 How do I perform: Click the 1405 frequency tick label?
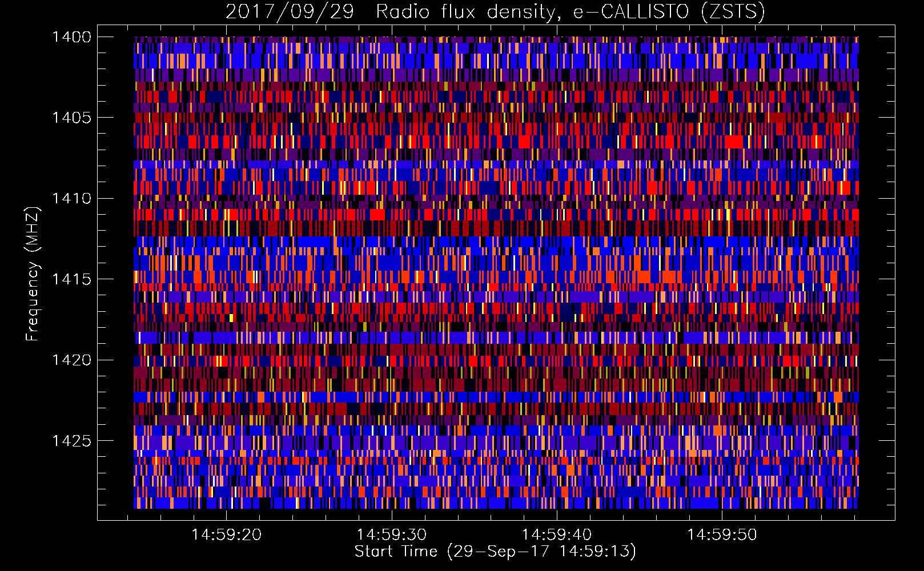(71, 118)
